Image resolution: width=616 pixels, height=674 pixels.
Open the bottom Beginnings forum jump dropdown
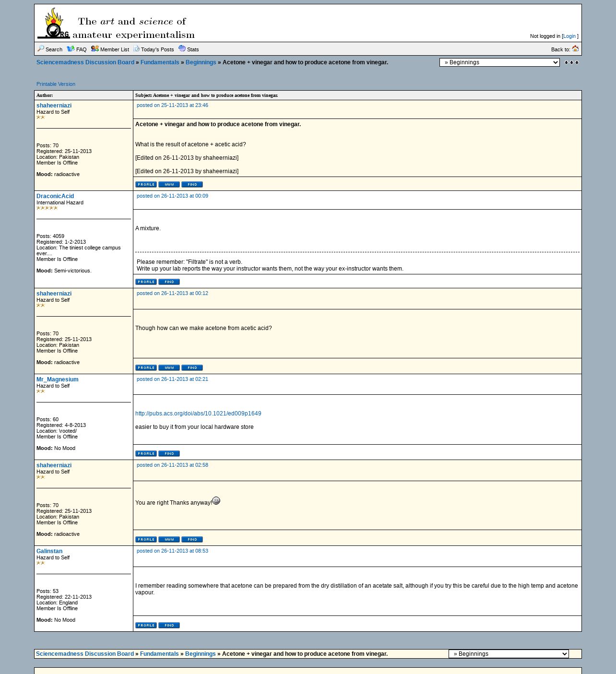(x=509, y=654)
